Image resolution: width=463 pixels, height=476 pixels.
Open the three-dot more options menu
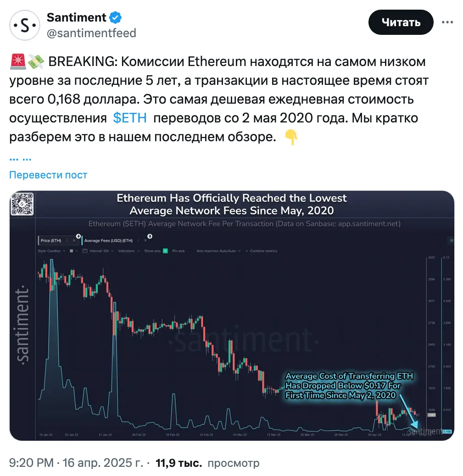448,22
